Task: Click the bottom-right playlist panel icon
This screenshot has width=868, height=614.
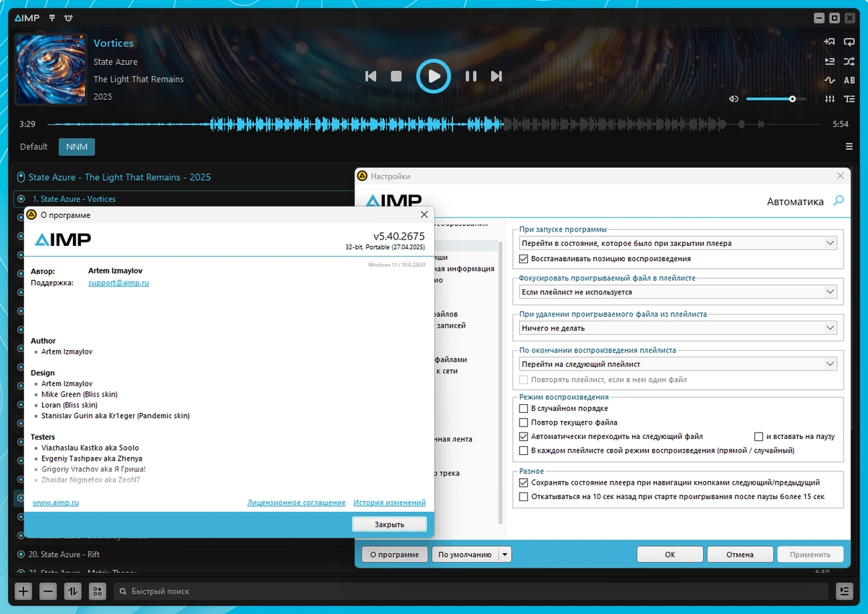Action: point(844,592)
